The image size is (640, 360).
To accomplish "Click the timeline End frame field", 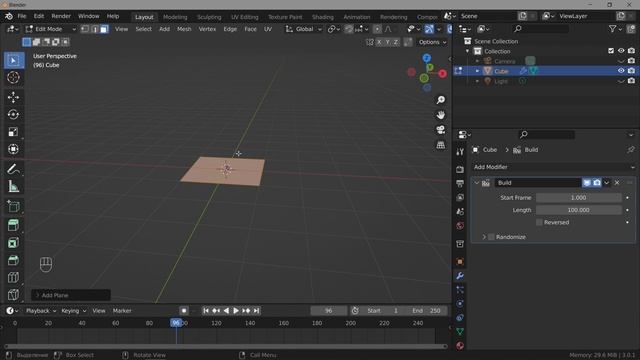I will tap(427, 311).
